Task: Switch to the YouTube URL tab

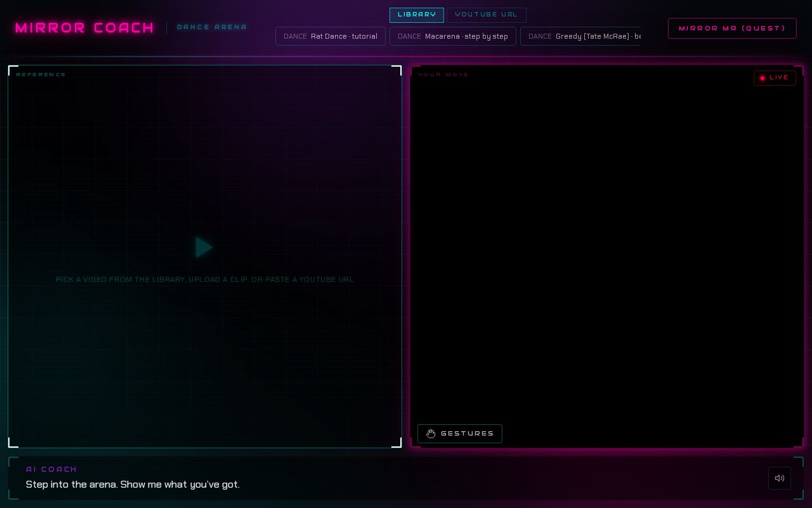Action: tap(486, 15)
